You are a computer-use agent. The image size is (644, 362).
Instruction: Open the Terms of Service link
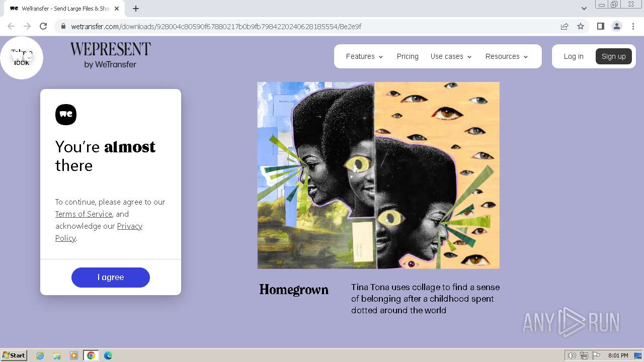tap(84, 214)
